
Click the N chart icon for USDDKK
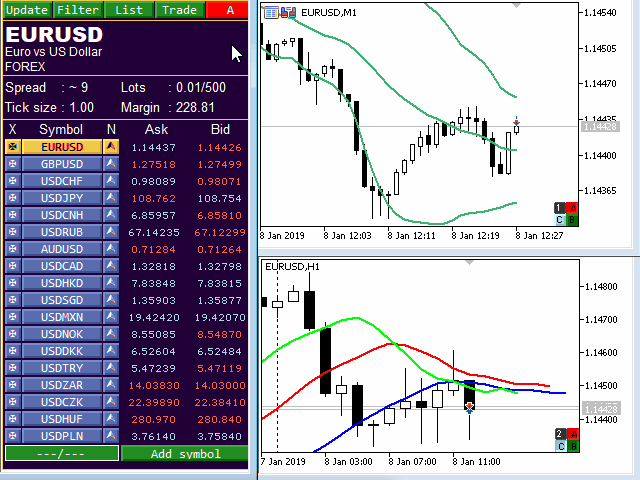pyautogui.click(x=111, y=351)
